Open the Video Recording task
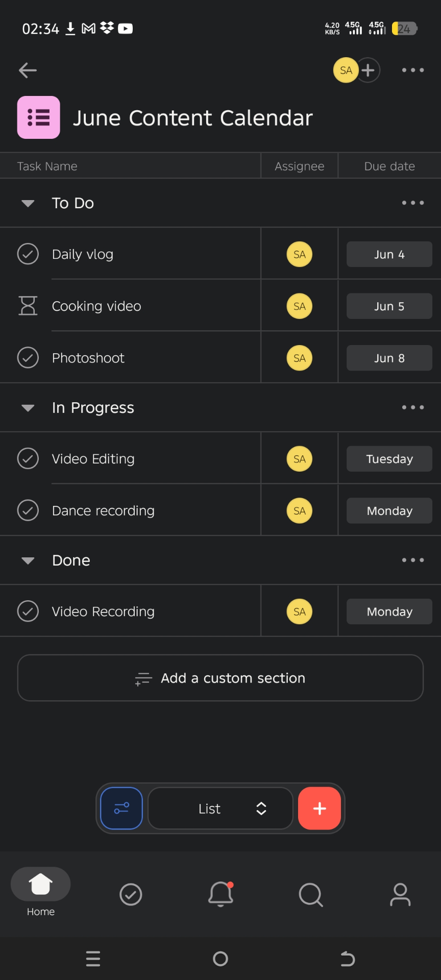 click(x=103, y=611)
